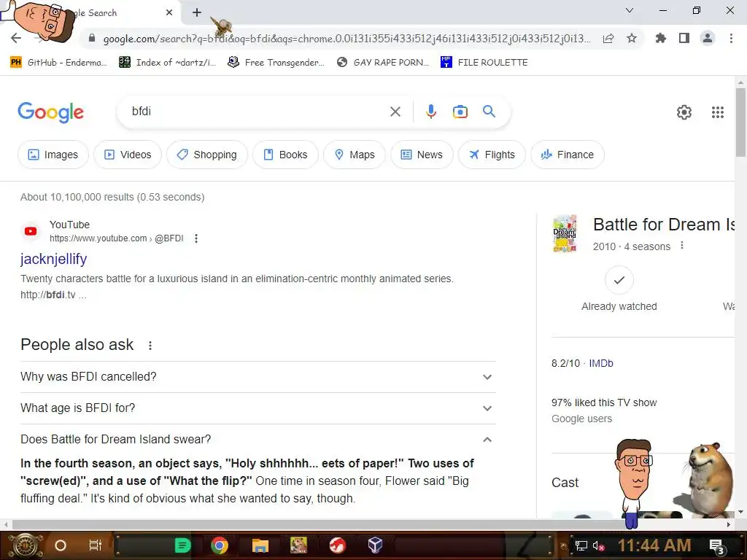Unmute the tray volume icon

coord(598,545)
